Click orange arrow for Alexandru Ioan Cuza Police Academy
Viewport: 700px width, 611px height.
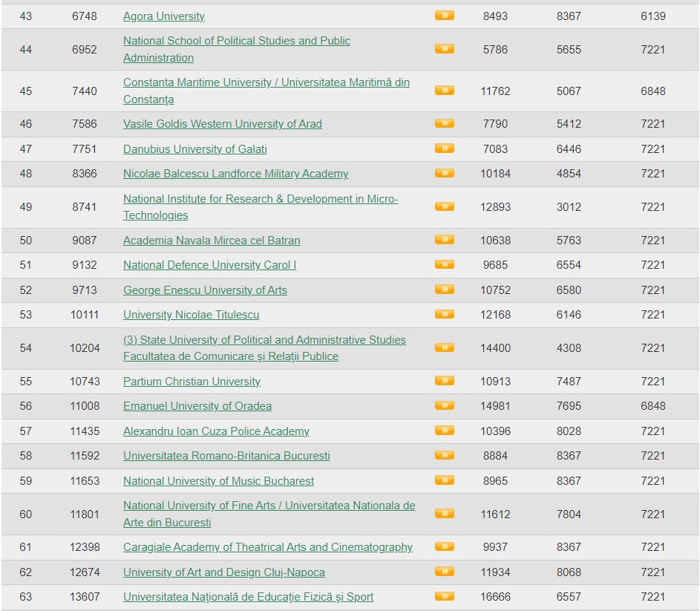click(444, 430)
